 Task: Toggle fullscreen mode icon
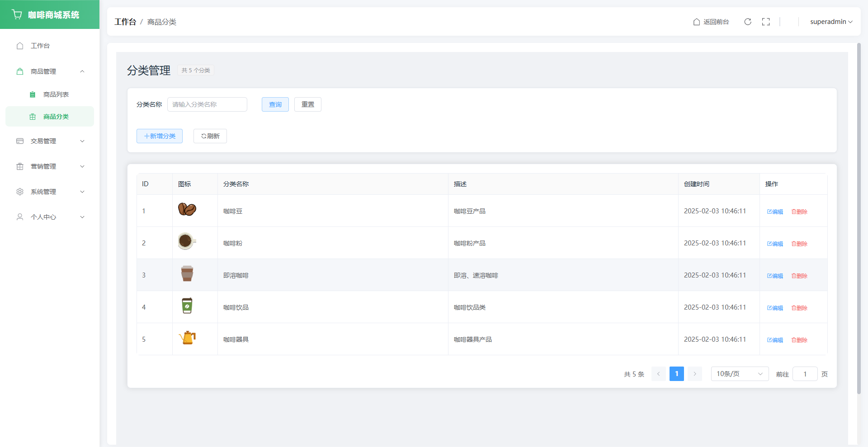(766, 22)
